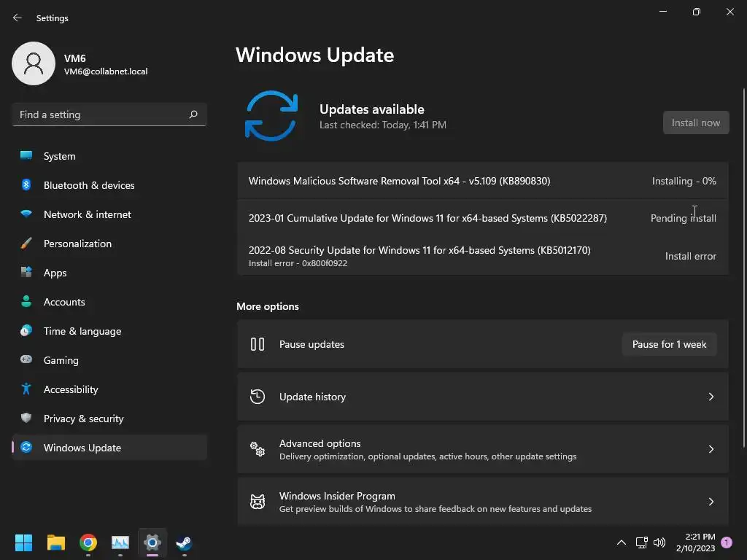The image size is (747, 560).
Task: Click the Privacy & security shield icon
Action: click(x=26, y=418)
